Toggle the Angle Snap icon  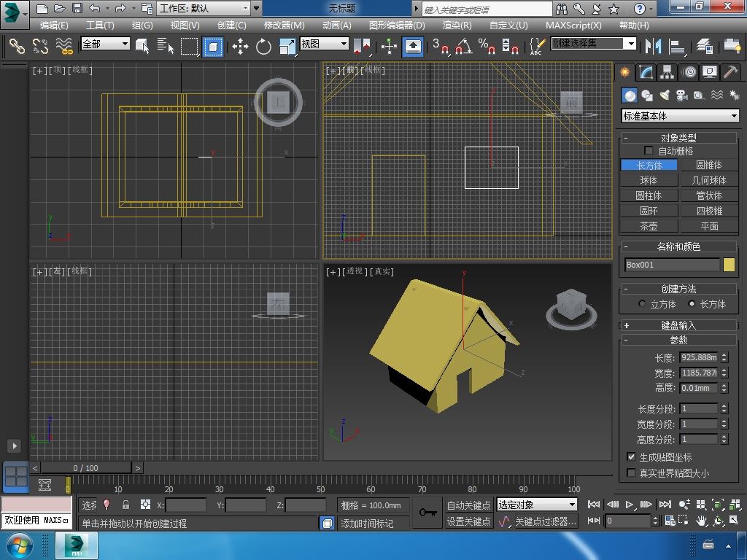(463, 47)
